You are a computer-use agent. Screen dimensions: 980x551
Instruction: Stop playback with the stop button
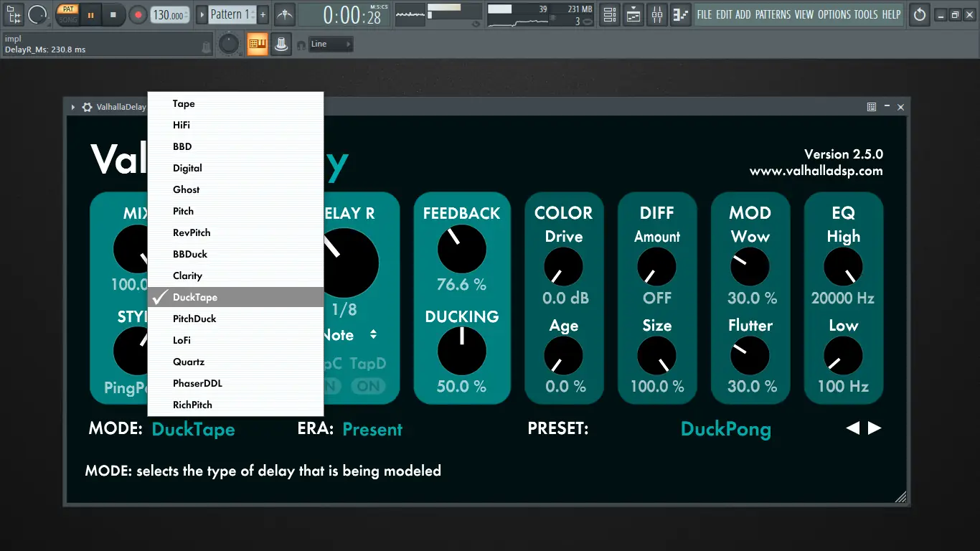click(113, 14)
